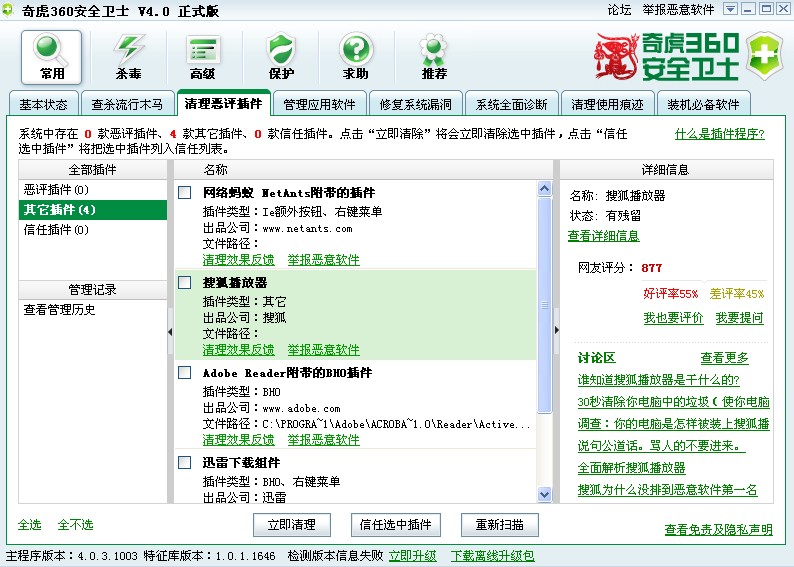Select 信任插件 (0) category
The width and height of the screenshot is (794, 567).
tap(93, 230)
